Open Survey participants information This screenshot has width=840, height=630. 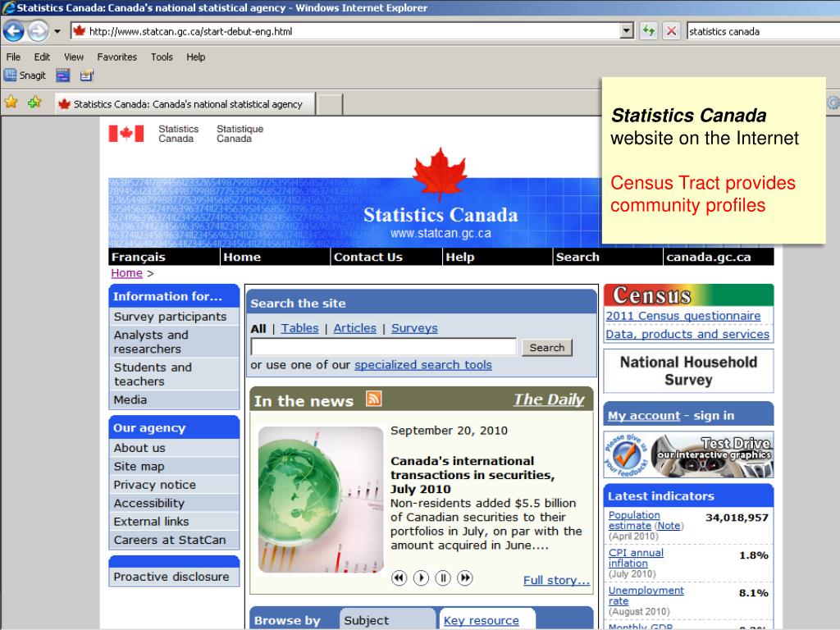click(171, 317)
